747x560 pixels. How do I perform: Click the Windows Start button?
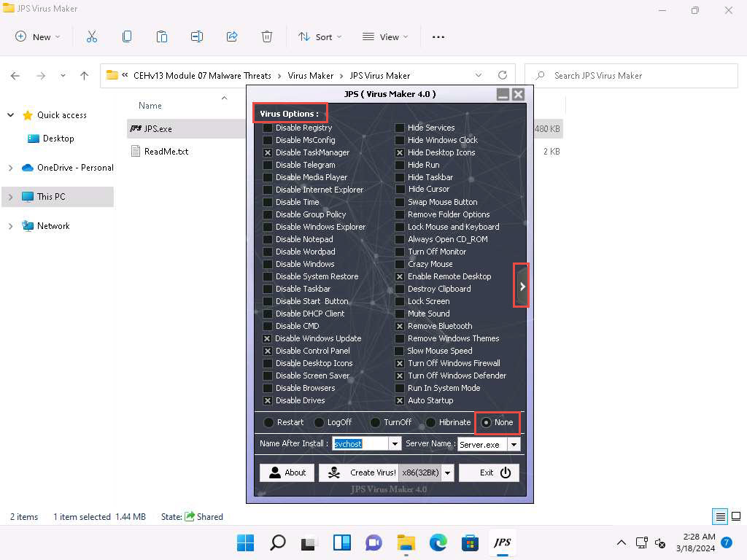[x=246, y=542]
